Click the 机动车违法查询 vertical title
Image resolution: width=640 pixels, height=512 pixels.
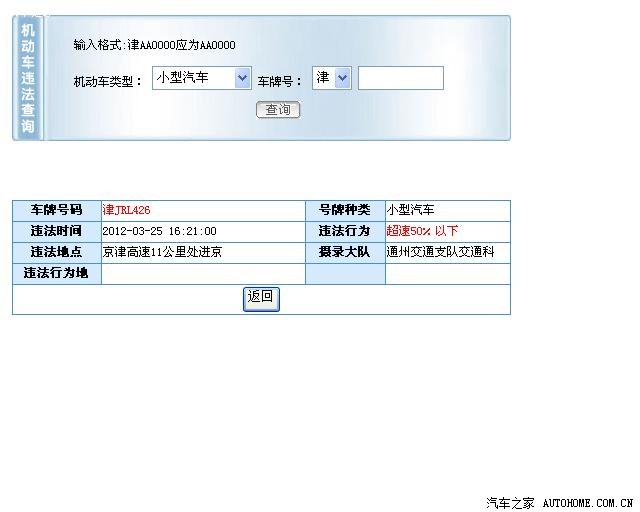point(28,78)
